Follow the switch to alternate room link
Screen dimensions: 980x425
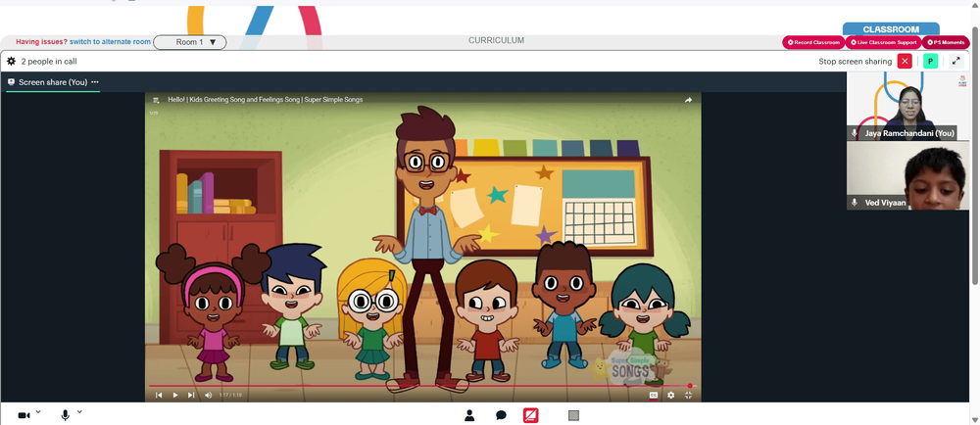[110, 42]
